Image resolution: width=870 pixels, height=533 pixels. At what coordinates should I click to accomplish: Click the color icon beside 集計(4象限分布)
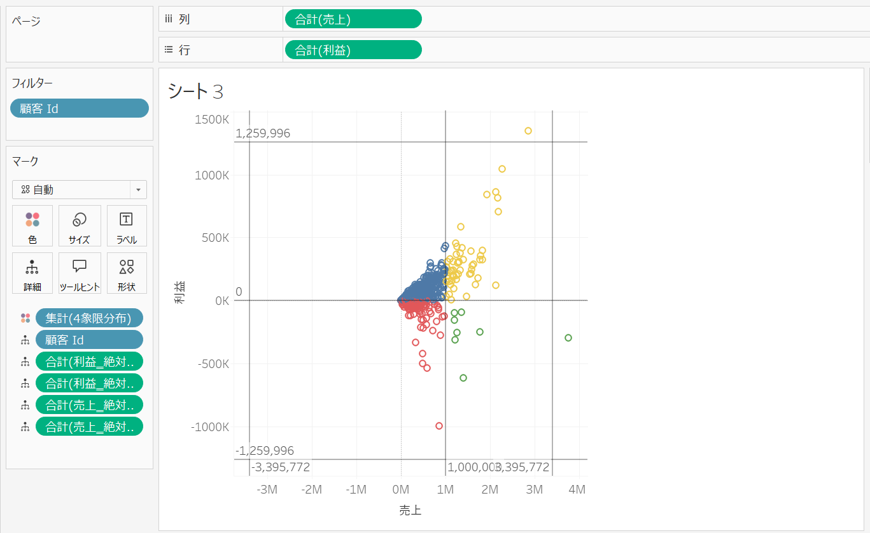pyautogui.click(x=25, y=318)
